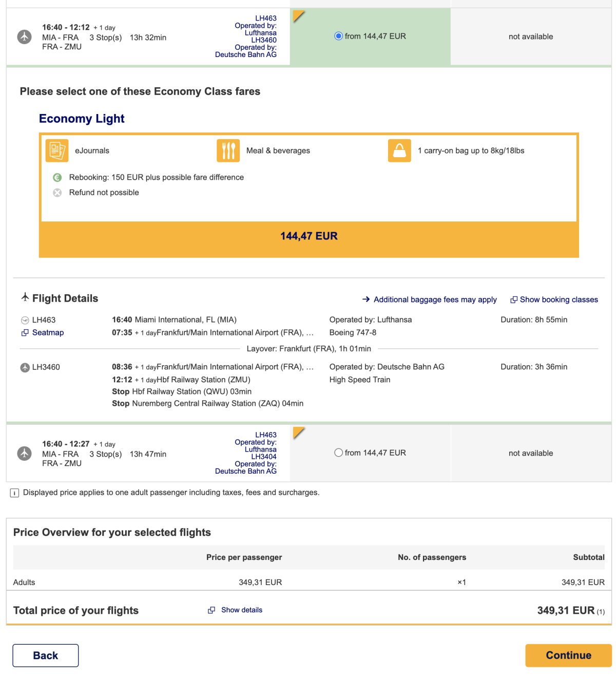The image size is (616, 675).
Task: Click the Meal & beverages cutlery icon
Action: coord(228,151)
